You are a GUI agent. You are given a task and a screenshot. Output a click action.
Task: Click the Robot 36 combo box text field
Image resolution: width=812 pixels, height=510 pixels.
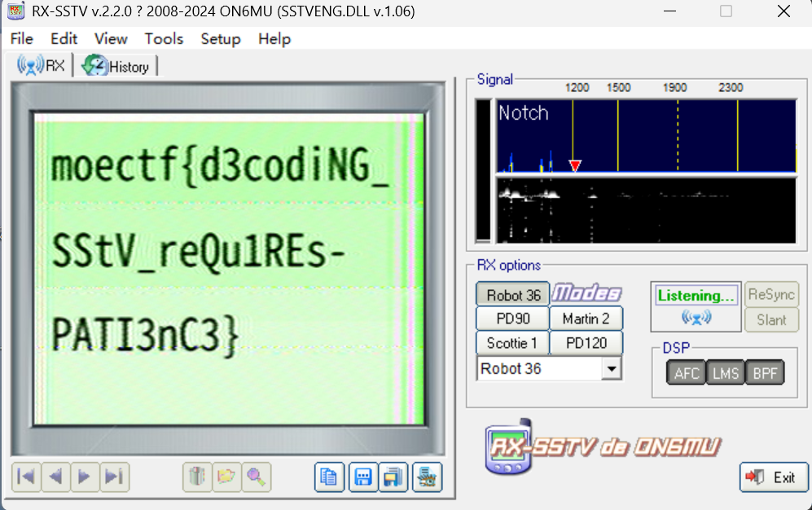(540, 368)
